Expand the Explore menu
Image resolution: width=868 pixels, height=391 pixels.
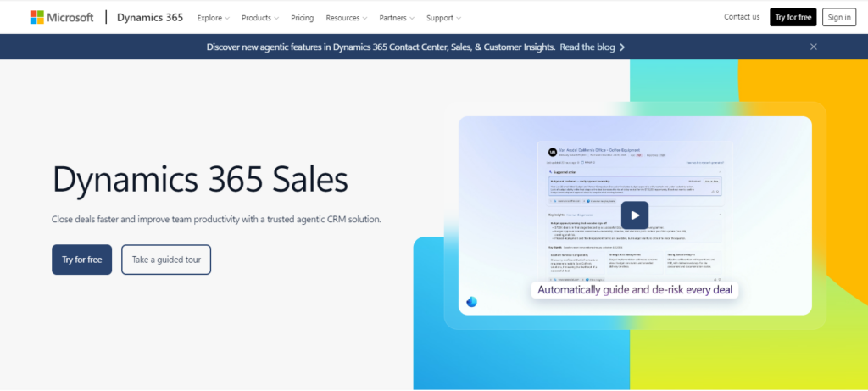click(x=213, y=18)
